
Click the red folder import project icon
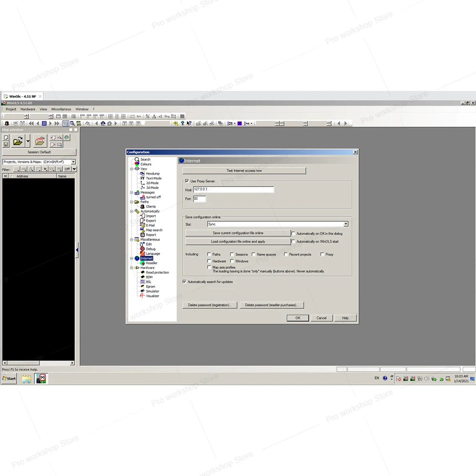[x=40, y=141]
